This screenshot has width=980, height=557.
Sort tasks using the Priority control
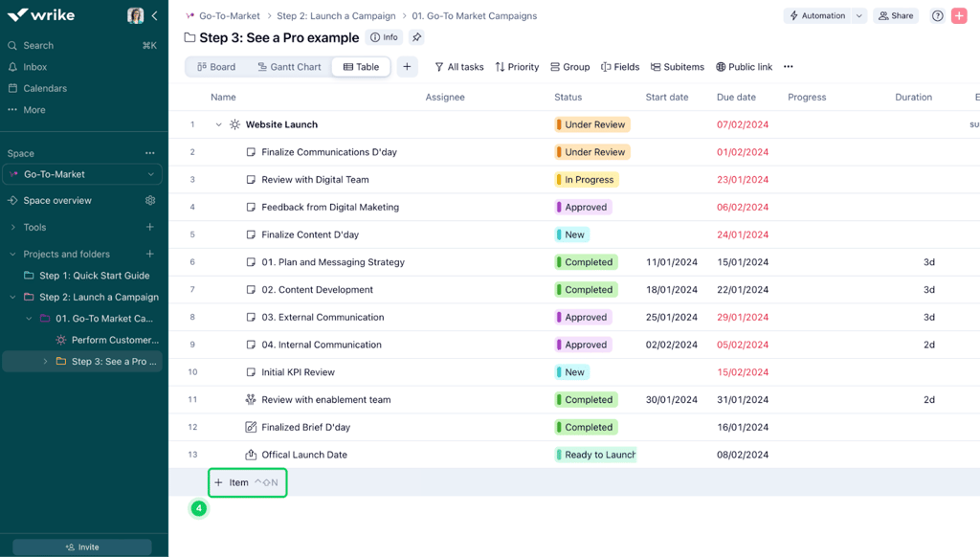[517, 67]
